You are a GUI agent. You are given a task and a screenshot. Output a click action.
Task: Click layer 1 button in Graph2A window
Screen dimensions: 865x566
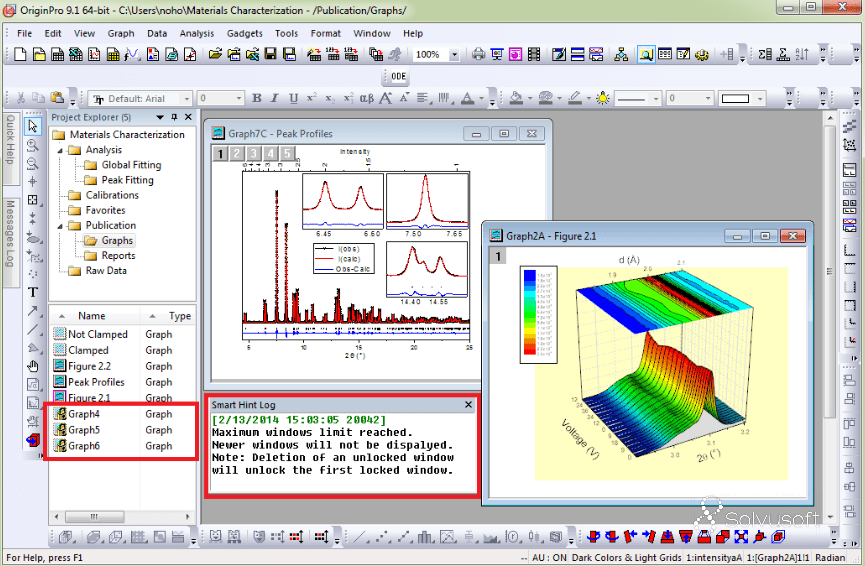pyautogui.click(x=498, y=256)
